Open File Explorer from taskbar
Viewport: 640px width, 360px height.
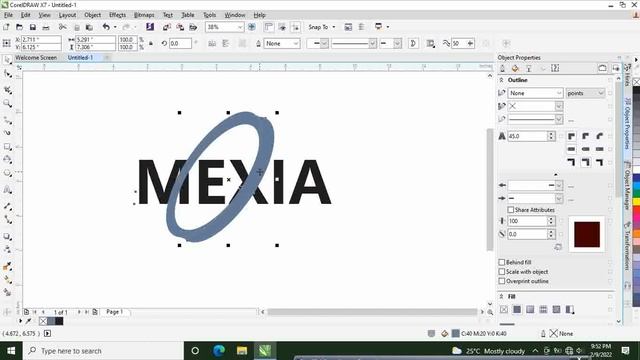point(242,351)
